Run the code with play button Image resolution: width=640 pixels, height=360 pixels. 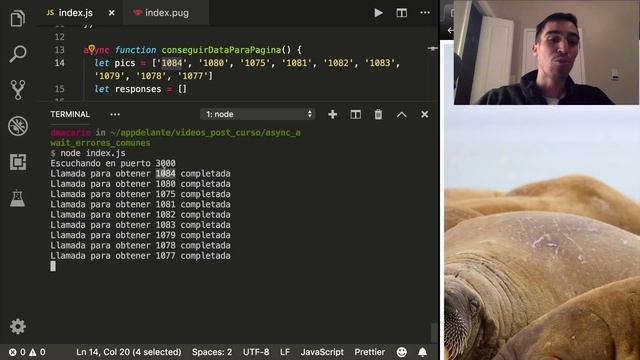(x=378, y=13)
